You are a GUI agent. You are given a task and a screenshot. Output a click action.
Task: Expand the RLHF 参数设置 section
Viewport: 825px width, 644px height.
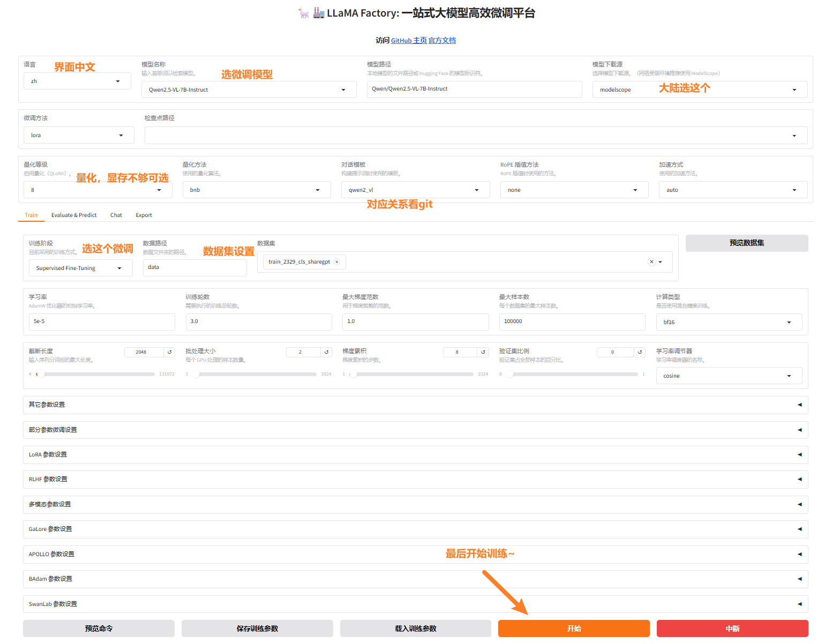(416, 480)
